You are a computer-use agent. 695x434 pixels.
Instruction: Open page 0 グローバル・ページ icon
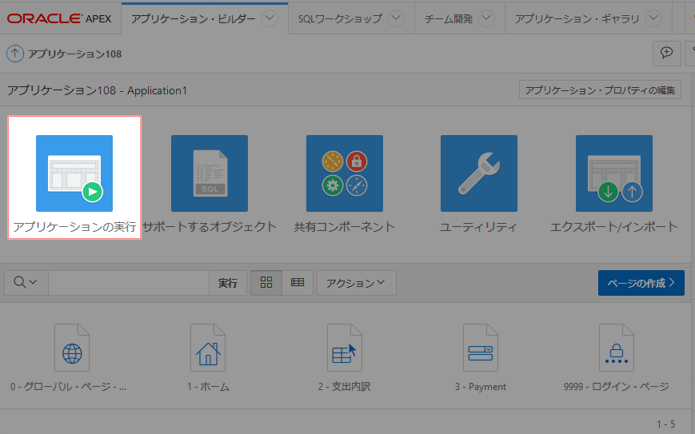(72, 348)
